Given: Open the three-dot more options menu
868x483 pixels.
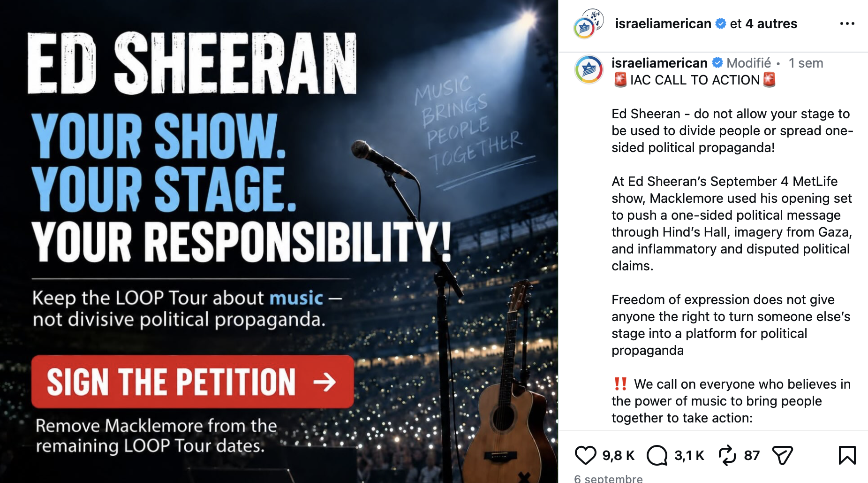Looking at the screenshot, I should click(847, 23).
